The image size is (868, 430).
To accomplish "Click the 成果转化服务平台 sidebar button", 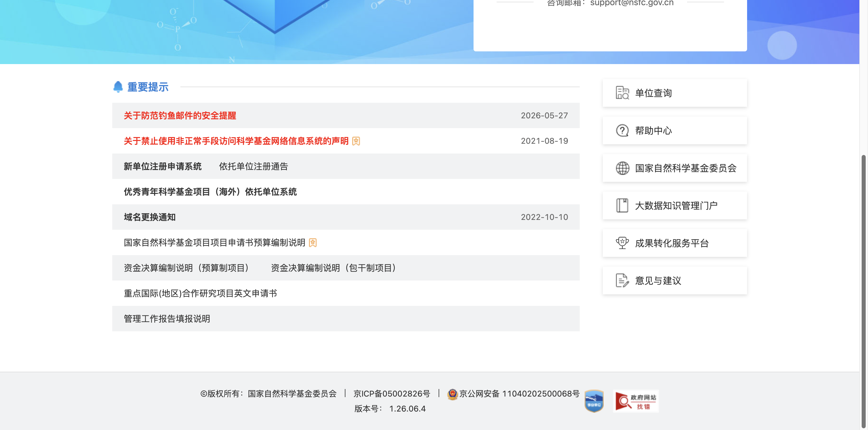I will pos(675,243).
